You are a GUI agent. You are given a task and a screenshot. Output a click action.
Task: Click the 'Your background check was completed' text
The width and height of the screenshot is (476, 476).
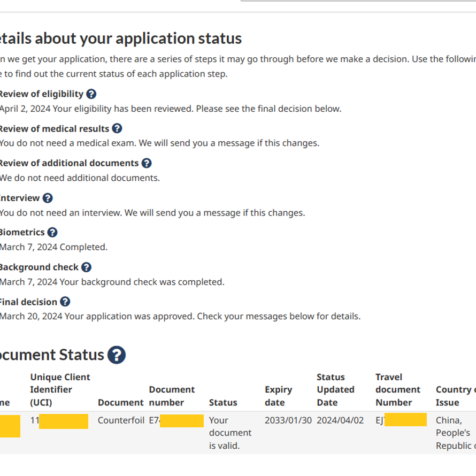pos(142,282)
